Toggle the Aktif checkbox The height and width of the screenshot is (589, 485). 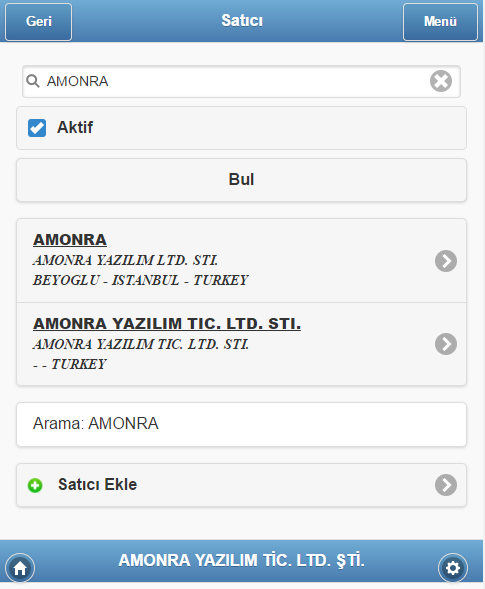[37, 128]
